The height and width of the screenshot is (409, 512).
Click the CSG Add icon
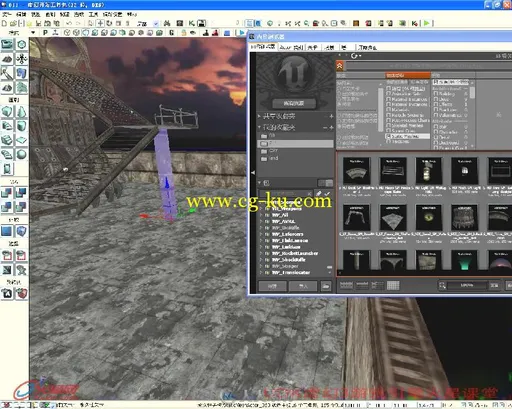click(x=7, y=192)
